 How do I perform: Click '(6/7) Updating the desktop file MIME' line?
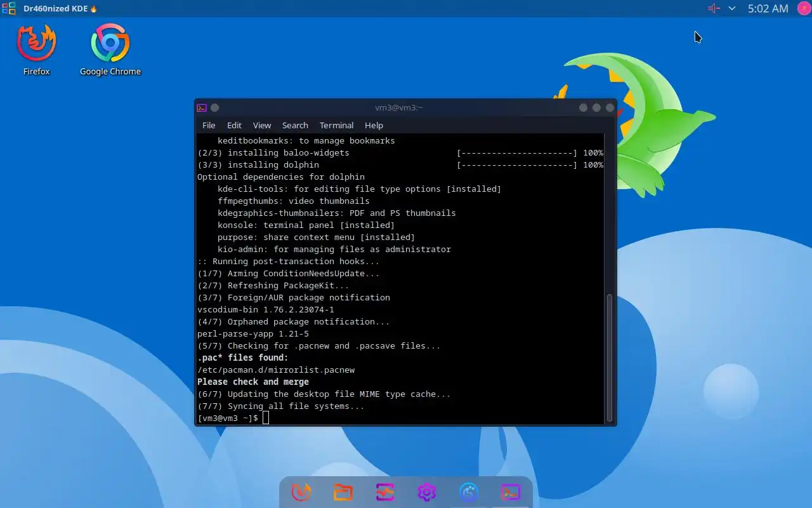(324, 394)
